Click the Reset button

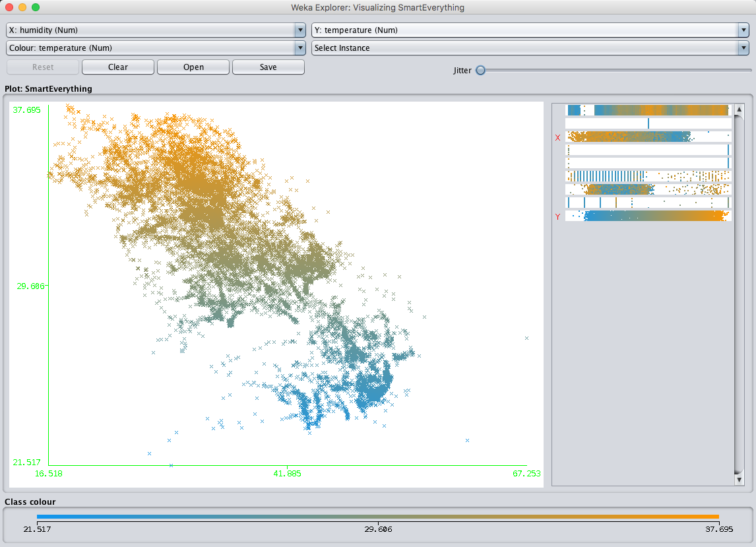[43, 67]
